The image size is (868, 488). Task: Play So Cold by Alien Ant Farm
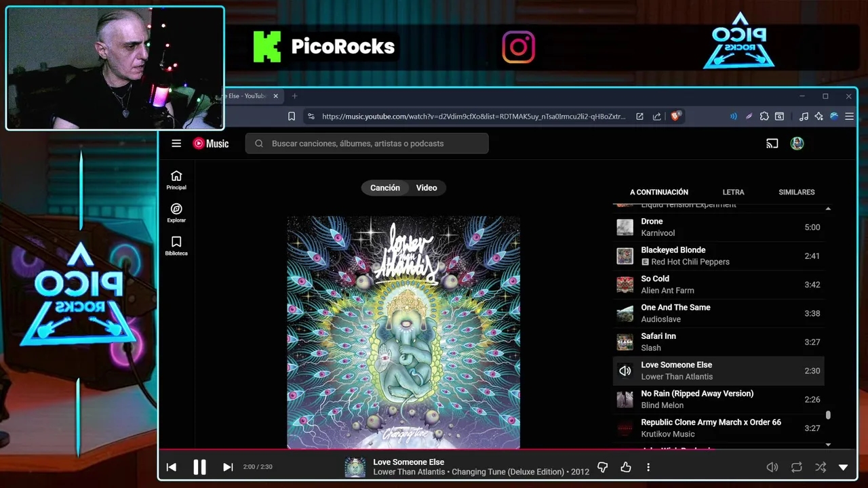pyautogui.click(x=719, y=285)
